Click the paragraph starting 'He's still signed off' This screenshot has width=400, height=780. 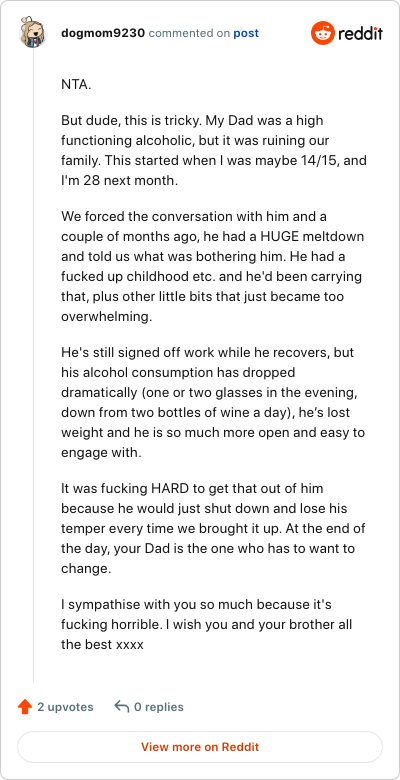pyautogui.click(x=213, y=403)
